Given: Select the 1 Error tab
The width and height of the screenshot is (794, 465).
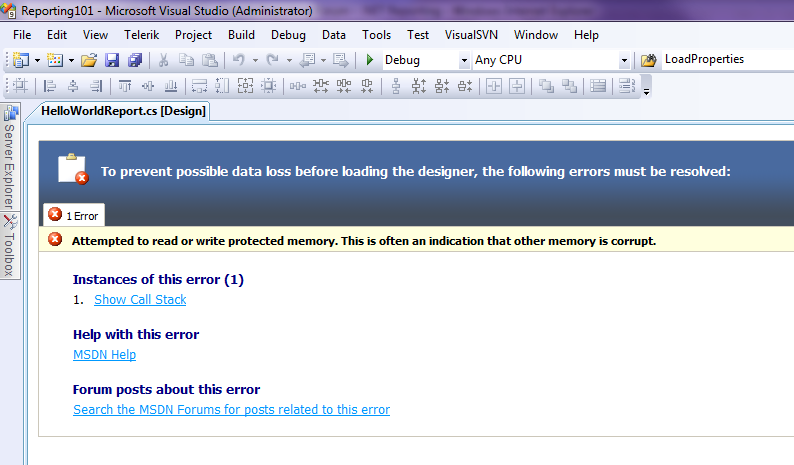Looking at the screenshot, I should tap(74, 215).
